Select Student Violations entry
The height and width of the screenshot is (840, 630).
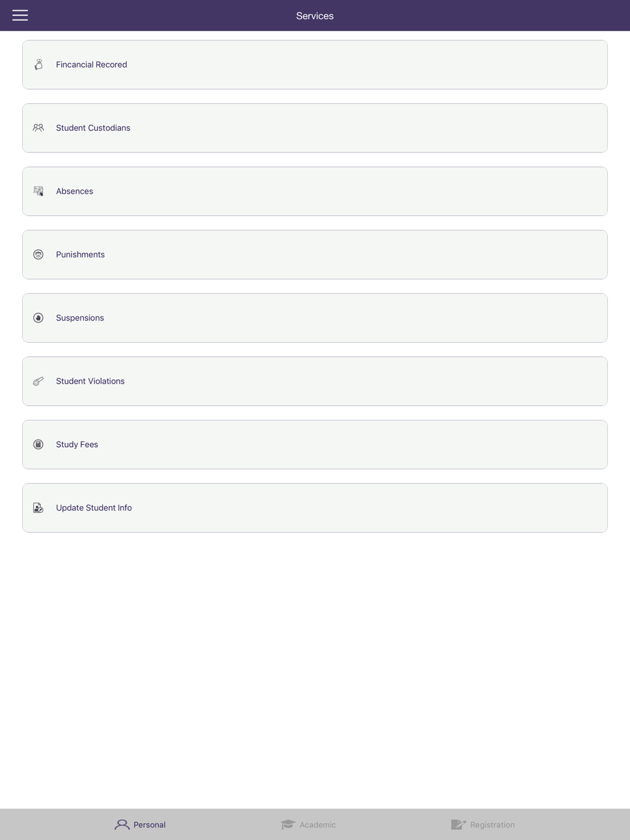[315, 381]
